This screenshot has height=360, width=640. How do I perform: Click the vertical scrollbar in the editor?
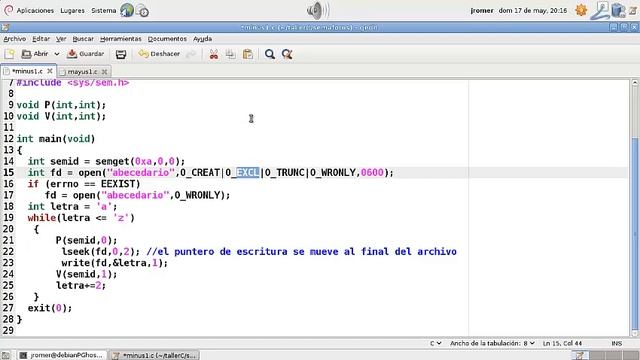[635, 233]
